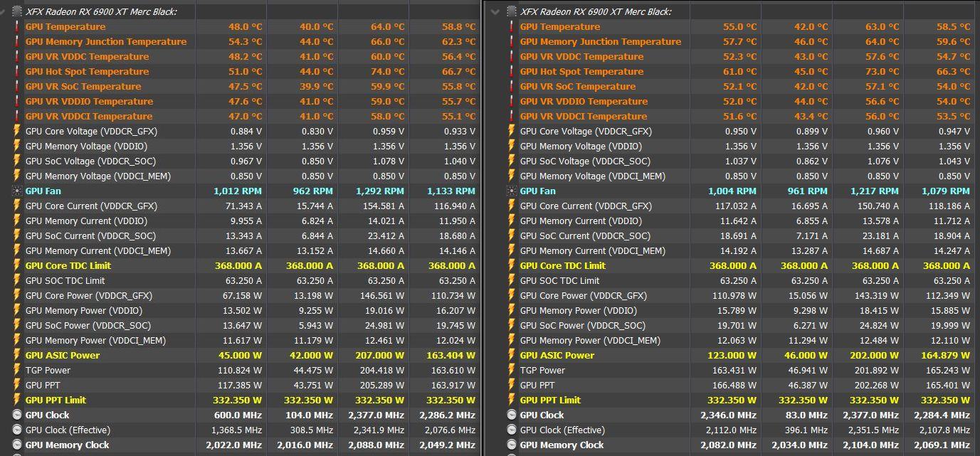This screenshot has width=980, height=456.
Task: Click the fan icon beside GPU Fan in left panel
Action: pos(16,191)
